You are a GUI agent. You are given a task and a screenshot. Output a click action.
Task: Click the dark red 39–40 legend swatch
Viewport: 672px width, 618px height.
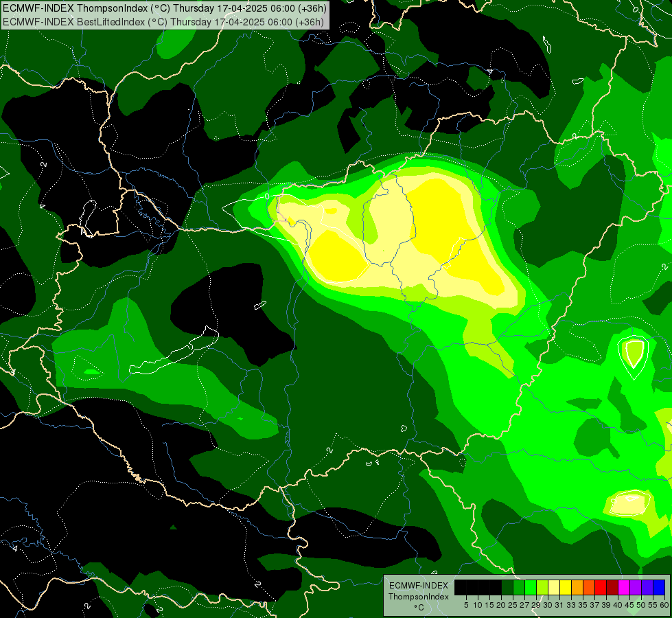(612, 587)
